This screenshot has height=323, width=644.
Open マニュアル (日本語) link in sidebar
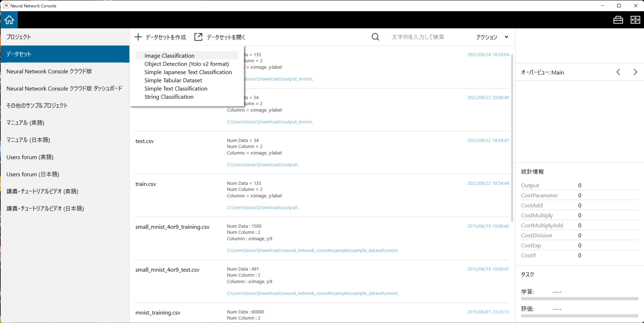click(x=28, y=140)
